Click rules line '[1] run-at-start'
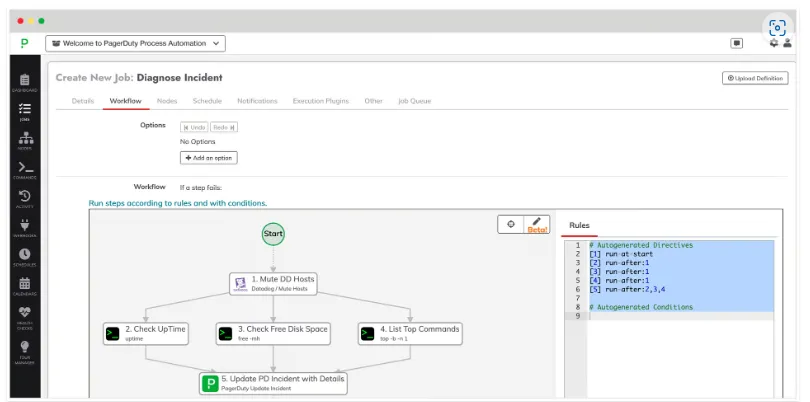 click(x=621, y=254)
